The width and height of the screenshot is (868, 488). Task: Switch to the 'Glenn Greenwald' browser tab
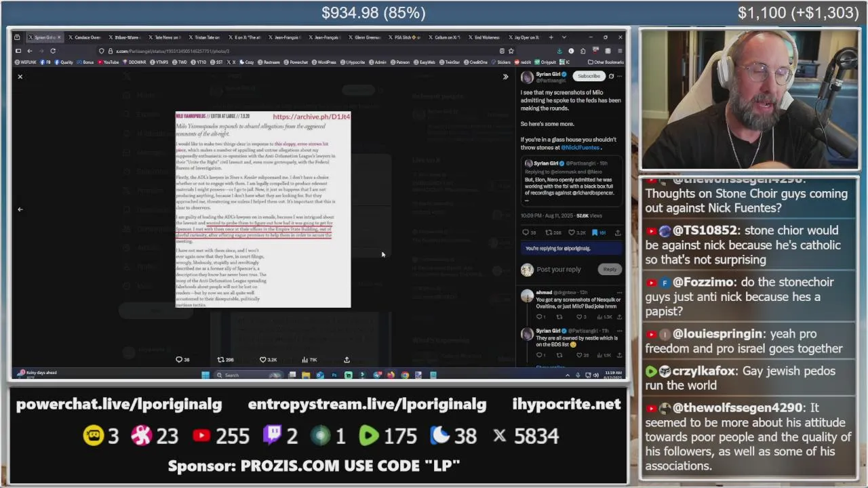point(364,37)
